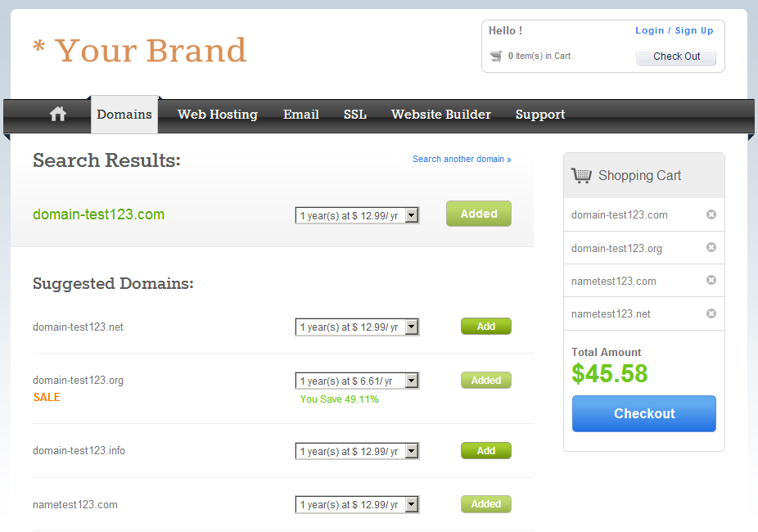758x532 pixels.
Task: Click nametest123.net cart entry text
Action: pos(611,314)
